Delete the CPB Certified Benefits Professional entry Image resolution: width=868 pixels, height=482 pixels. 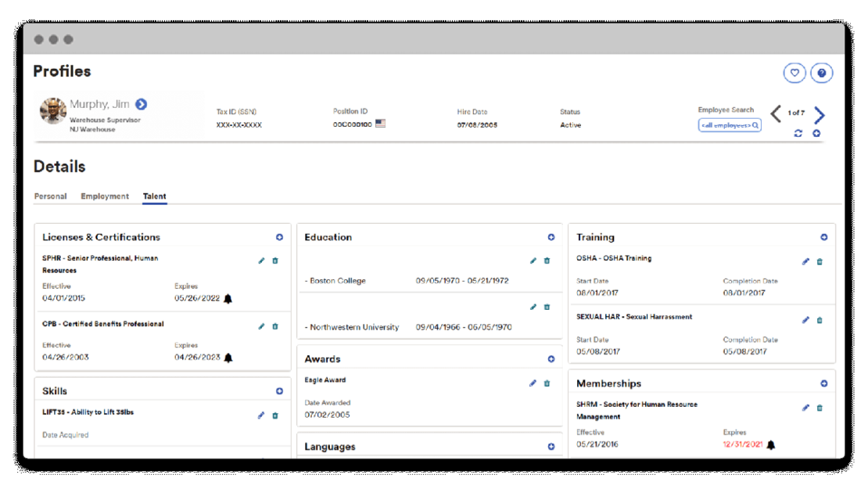point(275,326)
